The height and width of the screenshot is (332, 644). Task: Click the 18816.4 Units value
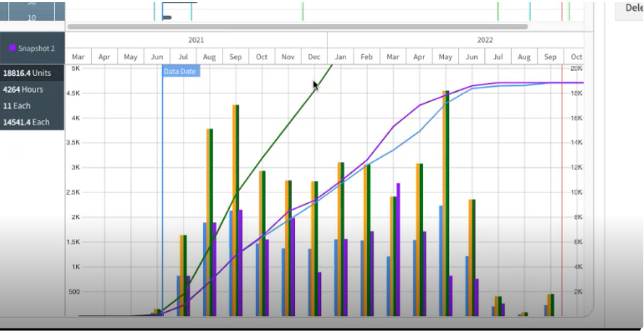[27, 73]
